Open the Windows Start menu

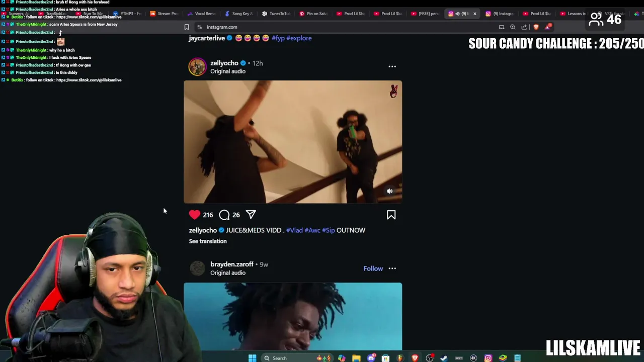pyautogui.click(x=252, y=358)
